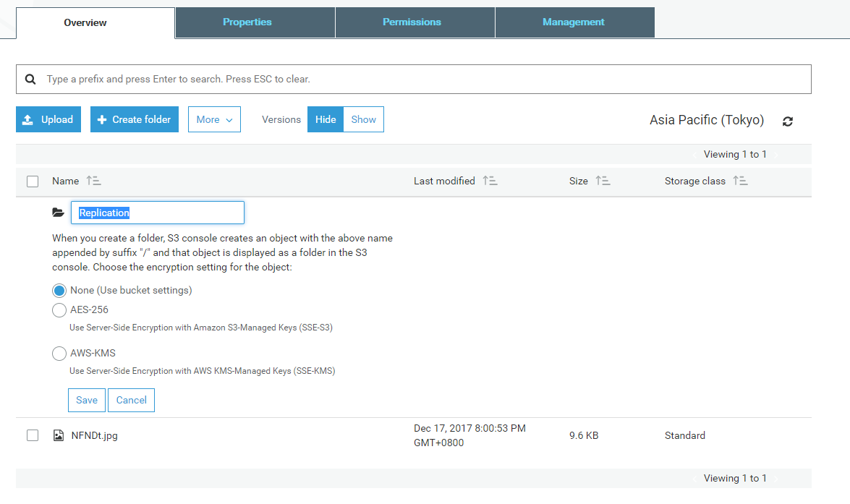The height and width of the screenshot is (504, 850).
Task: Click the Size column sort icon
Action: click(603, 181)
